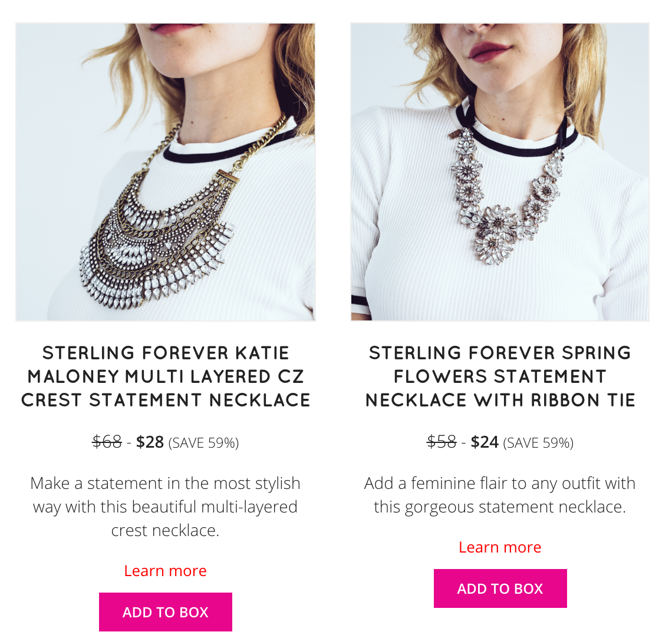The width and height of the screenshot is (672, 635).
Task: Click the "Make a statement" product description
Action: (166, 507)
